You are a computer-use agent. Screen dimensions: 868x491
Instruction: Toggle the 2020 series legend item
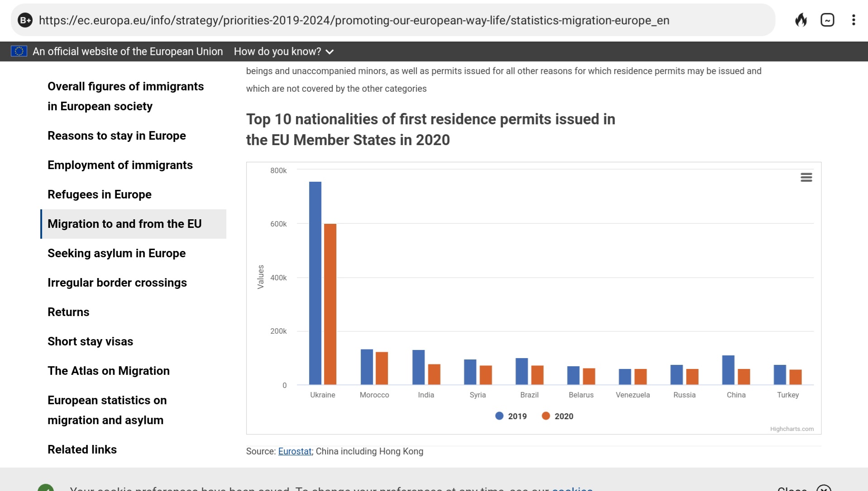pyautogui.click(x=558, y=416)
